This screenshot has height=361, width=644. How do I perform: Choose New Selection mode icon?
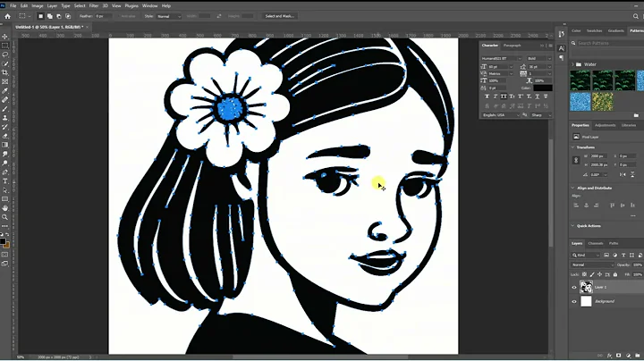click(40, 16)
